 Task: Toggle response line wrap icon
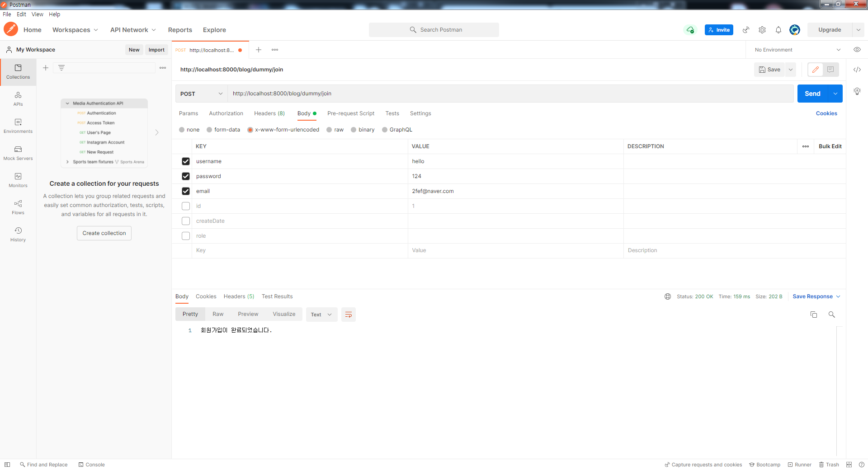[349, 315]
